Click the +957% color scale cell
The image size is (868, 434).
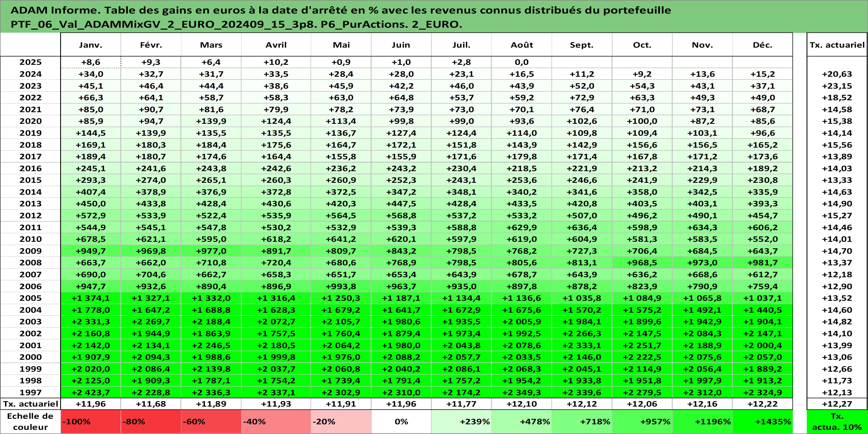point(642,421)
